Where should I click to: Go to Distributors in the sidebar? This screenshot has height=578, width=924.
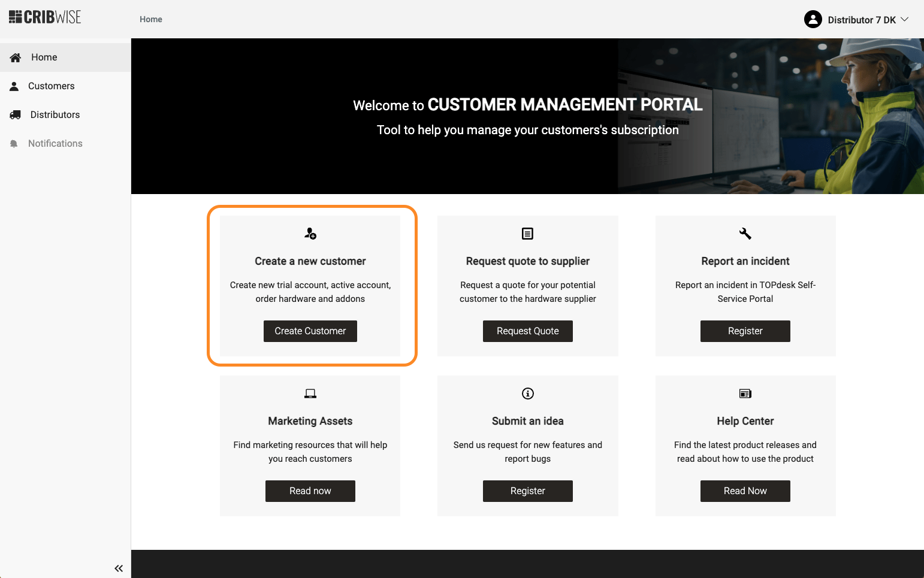pos(55,115)
